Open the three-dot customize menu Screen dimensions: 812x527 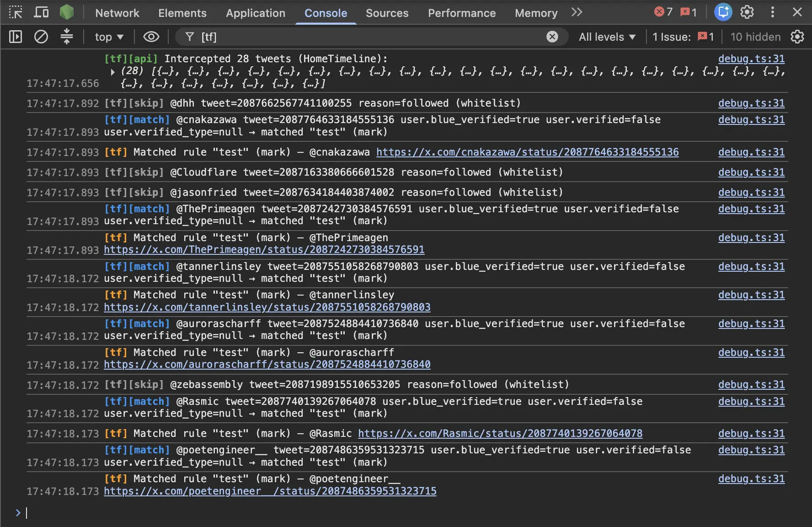773,12
